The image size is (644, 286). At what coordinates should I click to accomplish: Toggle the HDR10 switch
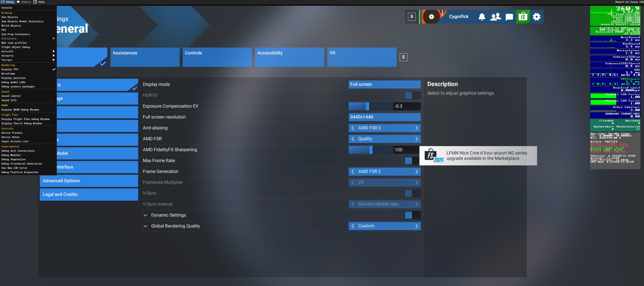[413, 95]
